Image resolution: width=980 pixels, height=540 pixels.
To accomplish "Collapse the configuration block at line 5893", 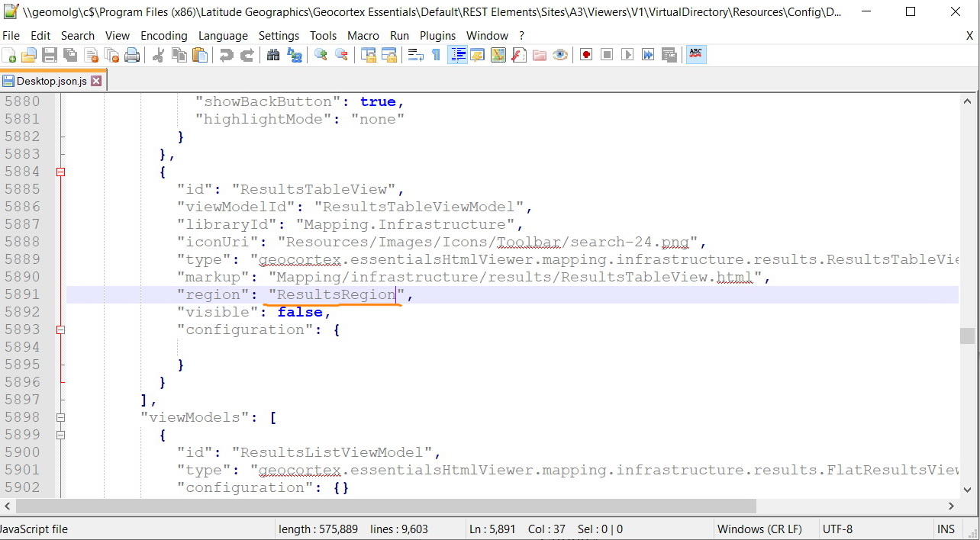I will (60, 329).
